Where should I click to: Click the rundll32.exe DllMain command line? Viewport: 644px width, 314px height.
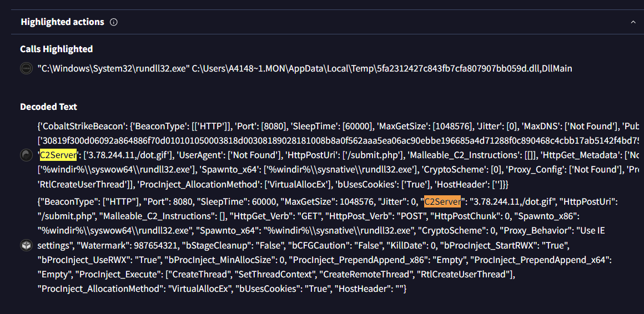pyautogui.click(x=304, y=69)
